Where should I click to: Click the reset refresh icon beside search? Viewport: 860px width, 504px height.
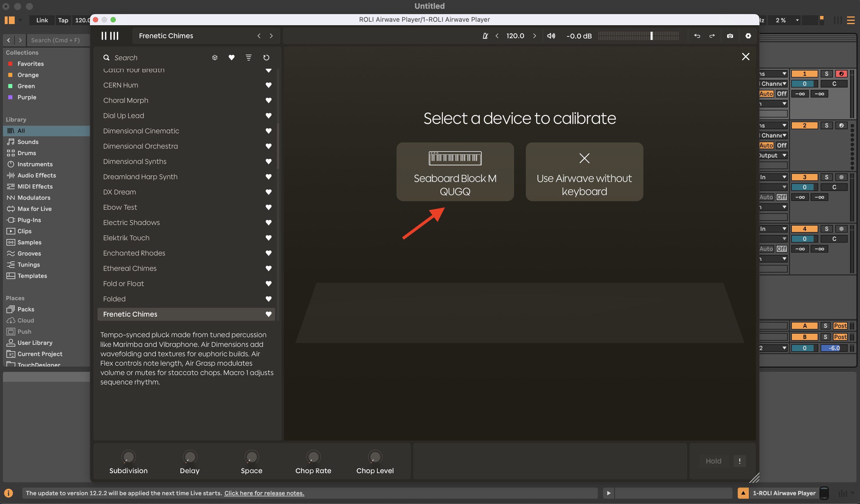pyautogui.click(x=266, y=58)
